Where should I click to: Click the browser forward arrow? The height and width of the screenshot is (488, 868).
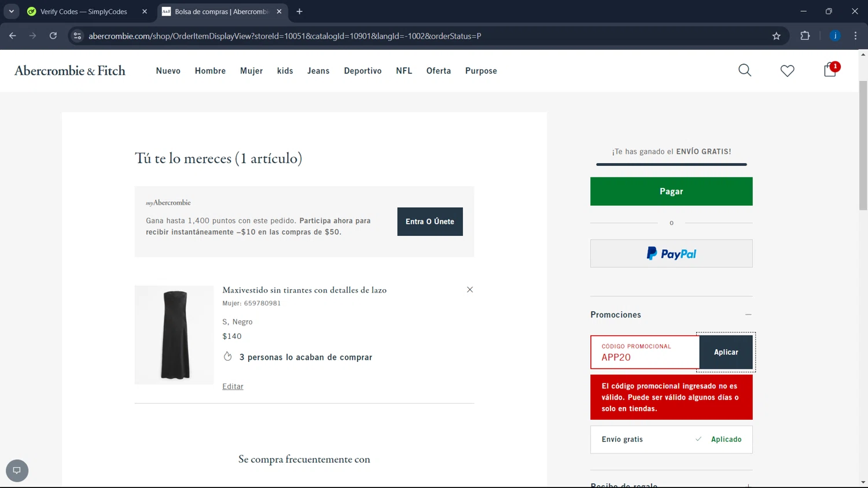pyautogui.click(x=33, y=36)
